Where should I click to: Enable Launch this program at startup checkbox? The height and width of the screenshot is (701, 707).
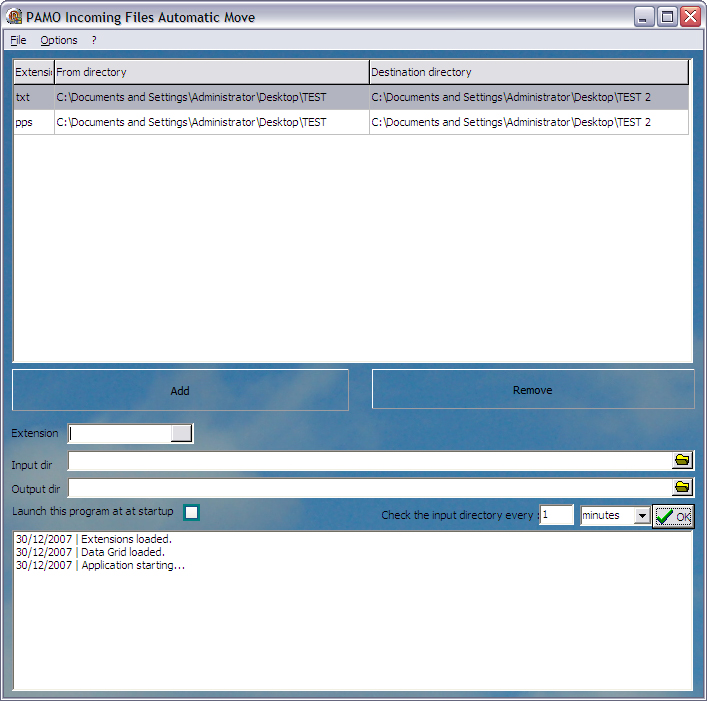click(x=192, y=512)
